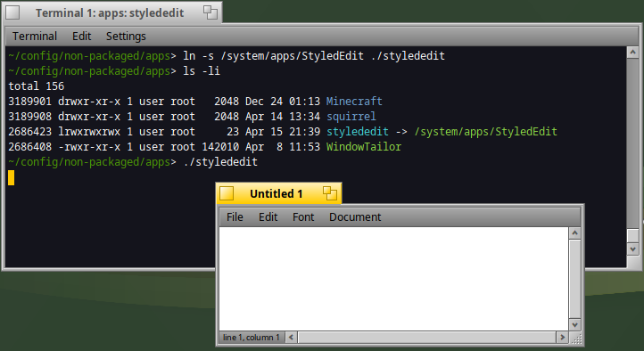644x351 pixels.
Task: Click the squirrel directory name
Action: (x=351, y=117)
